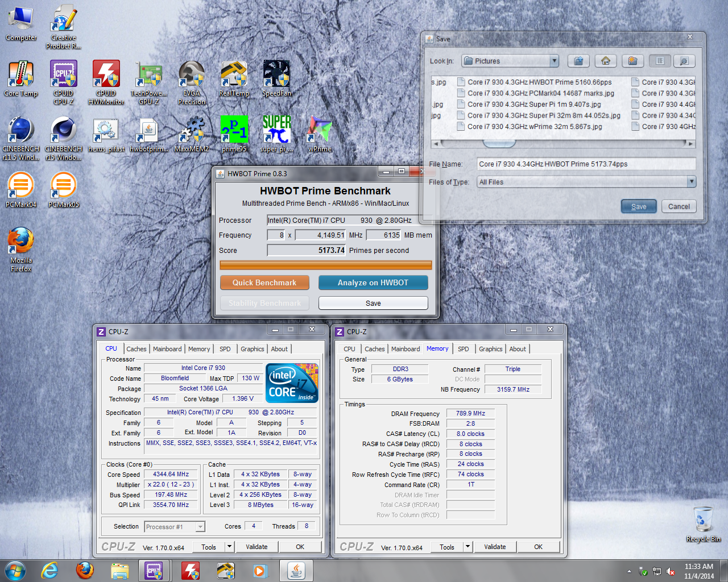Viewport: 728px width, 582px height.
Task: Click the Up One Level icon in Save dialog
Action: tap(578, 61)
